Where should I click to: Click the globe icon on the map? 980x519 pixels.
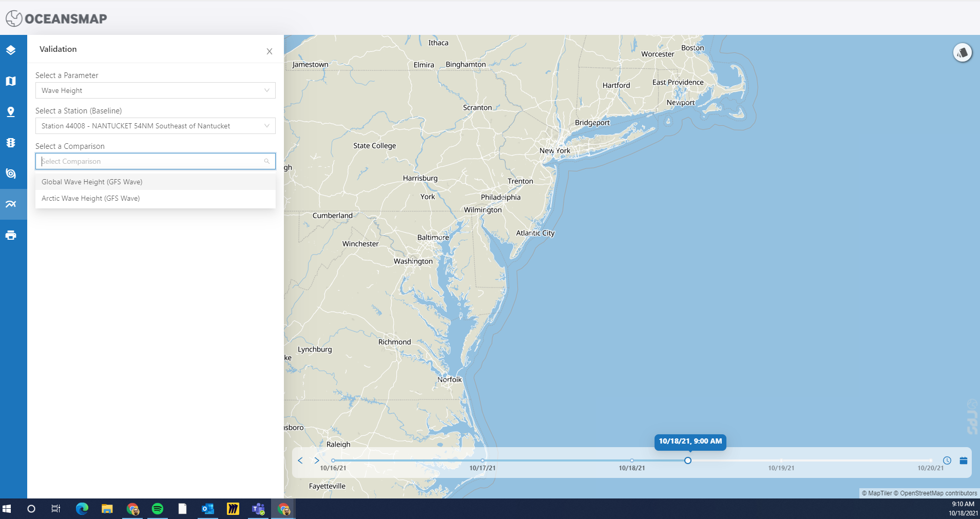pyautogui.click(x=962, y=52)
